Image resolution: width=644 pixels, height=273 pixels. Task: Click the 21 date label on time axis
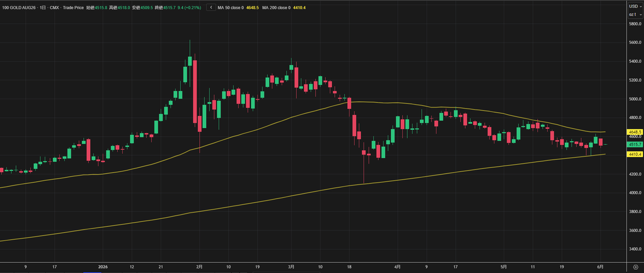tap(161, 267)
